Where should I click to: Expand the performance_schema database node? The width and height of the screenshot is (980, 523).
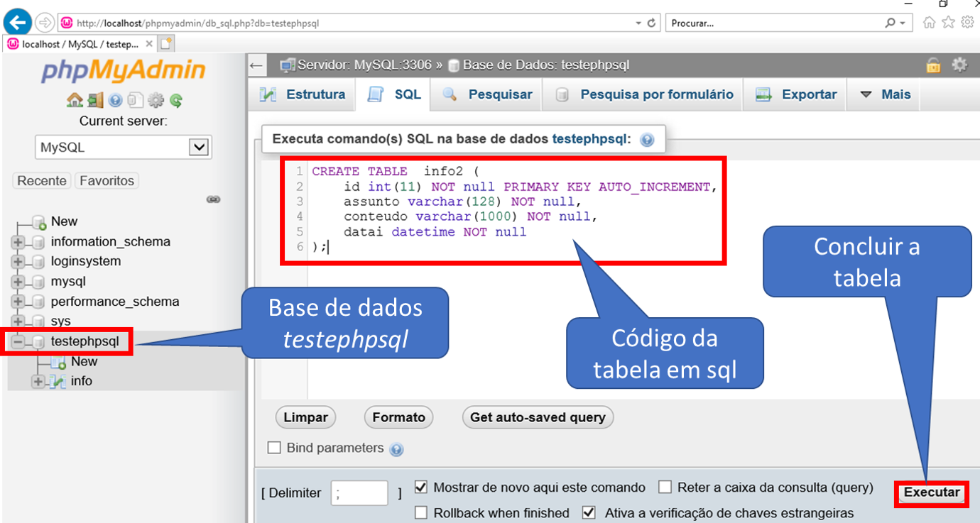[18, 302]
